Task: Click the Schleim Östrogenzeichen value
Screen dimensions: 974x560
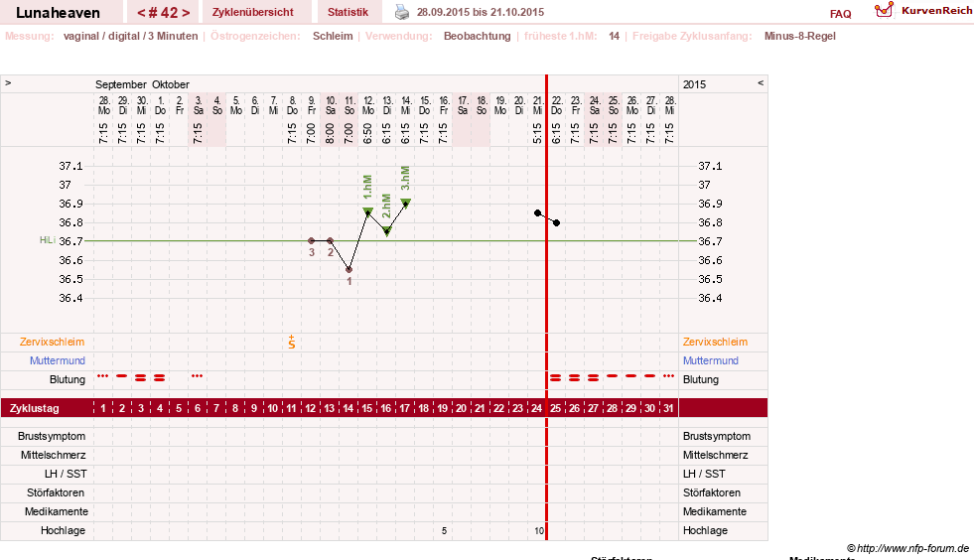Action: tap(333, 36)
